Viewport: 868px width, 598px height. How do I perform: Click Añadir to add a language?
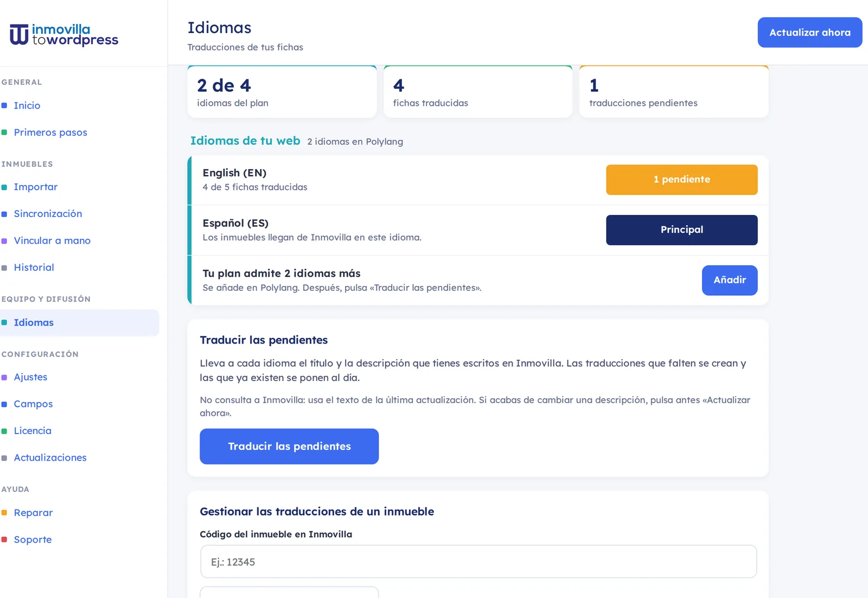[x=729, y=280]
